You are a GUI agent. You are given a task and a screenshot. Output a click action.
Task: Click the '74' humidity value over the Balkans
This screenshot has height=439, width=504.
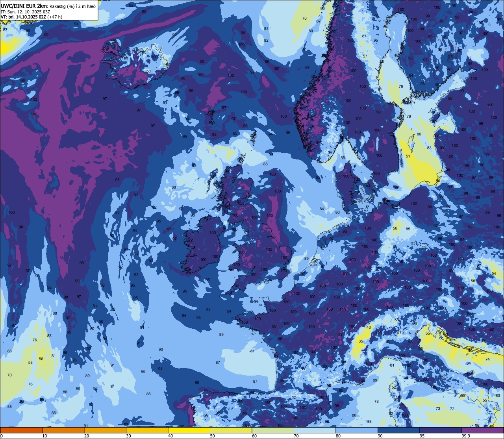(x=487, y=359)
